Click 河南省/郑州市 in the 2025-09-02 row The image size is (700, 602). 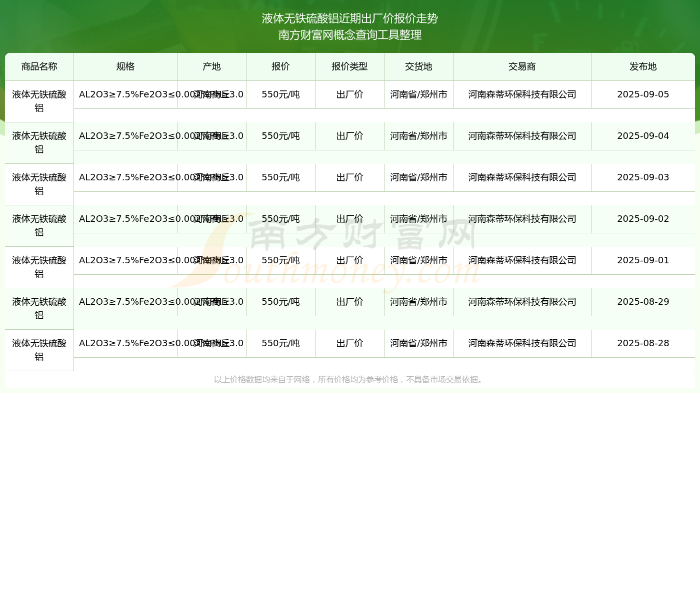418,219
